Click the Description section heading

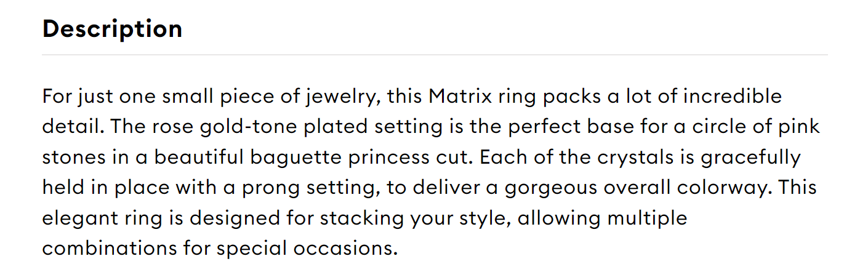(112, 29)
